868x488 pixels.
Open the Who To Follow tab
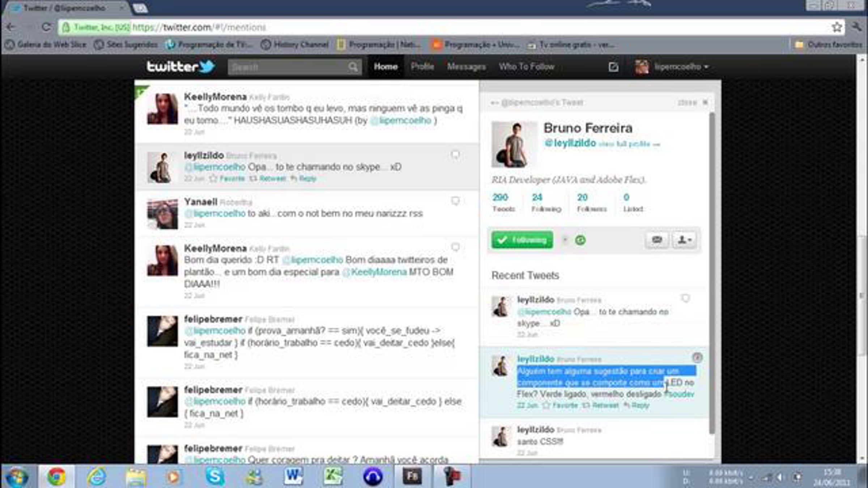tap(526, 67)
